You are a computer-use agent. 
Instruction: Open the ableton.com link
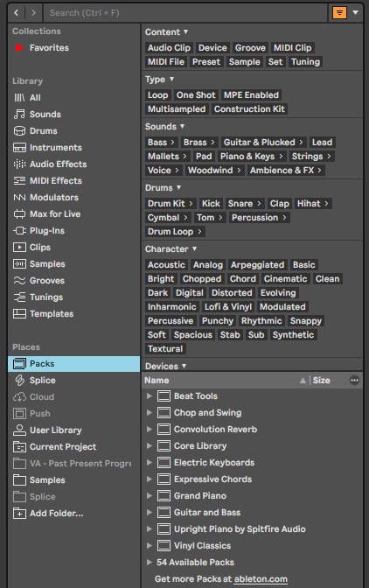pyautogui.click(x=261, y=579)
